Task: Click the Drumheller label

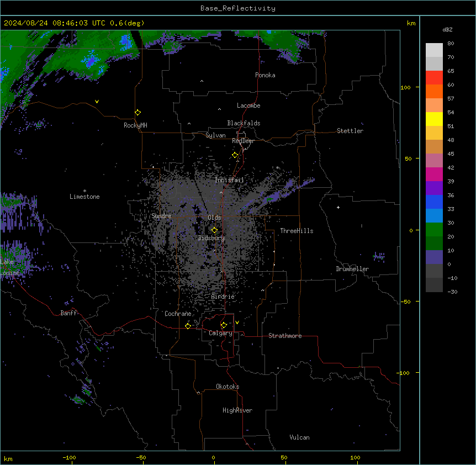Action: tap(352, 269)
